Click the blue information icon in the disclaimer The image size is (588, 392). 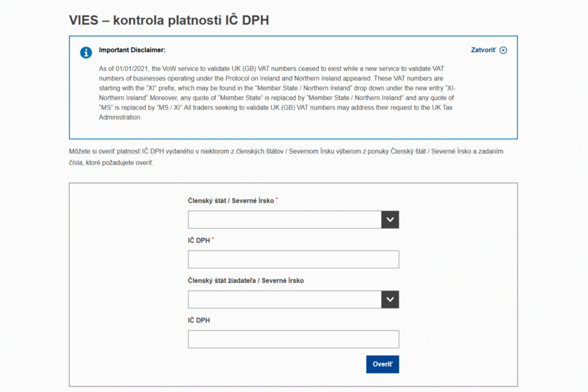tap(86, 52)
